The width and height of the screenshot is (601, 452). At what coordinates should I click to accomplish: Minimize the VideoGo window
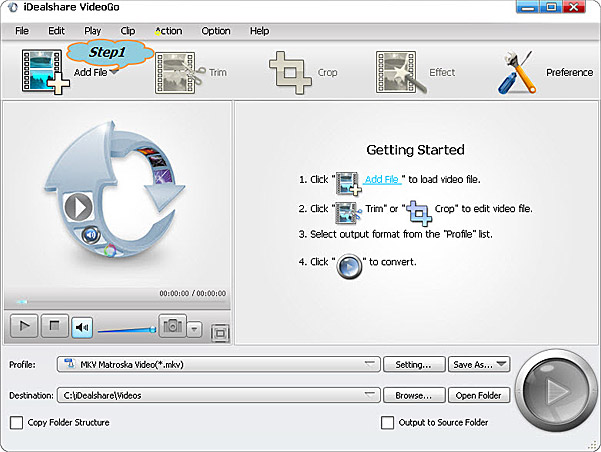click(x=528, y=7)
